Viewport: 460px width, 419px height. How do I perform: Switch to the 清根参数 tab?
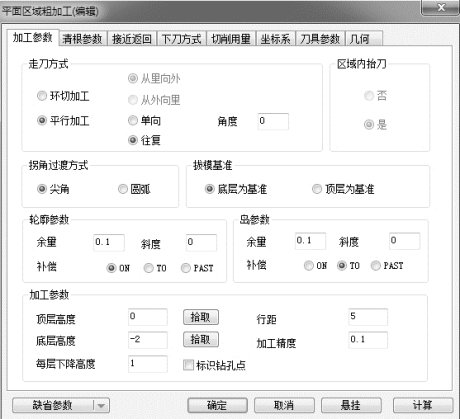[82, 39]
